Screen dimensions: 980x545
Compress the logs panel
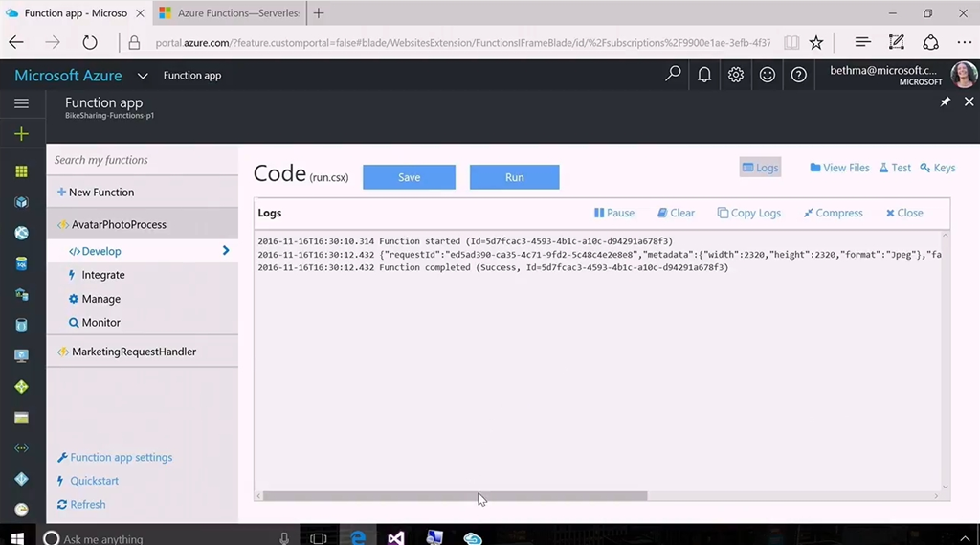[834, 213]
